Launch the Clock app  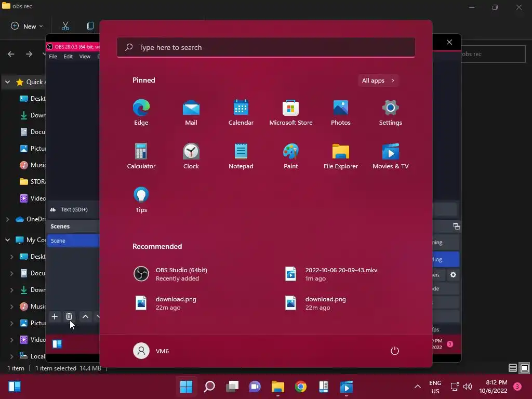[191, 156]
